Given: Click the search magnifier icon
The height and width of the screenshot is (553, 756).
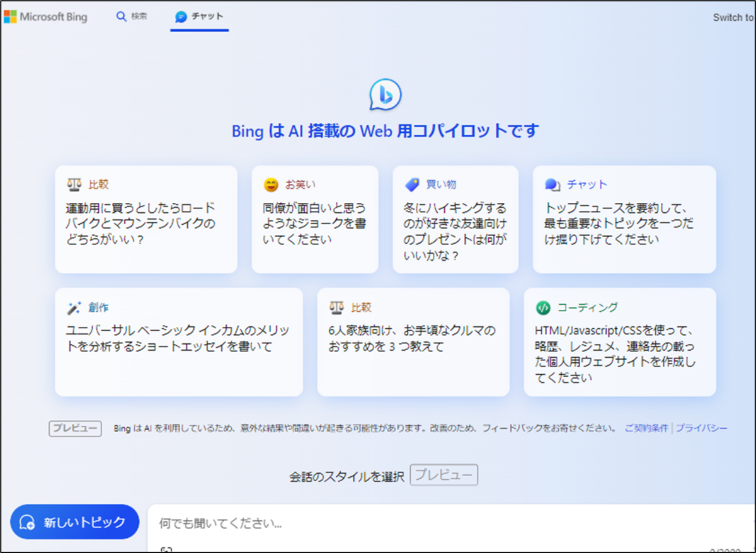Looking at the screenshot, I should point(122,17).
